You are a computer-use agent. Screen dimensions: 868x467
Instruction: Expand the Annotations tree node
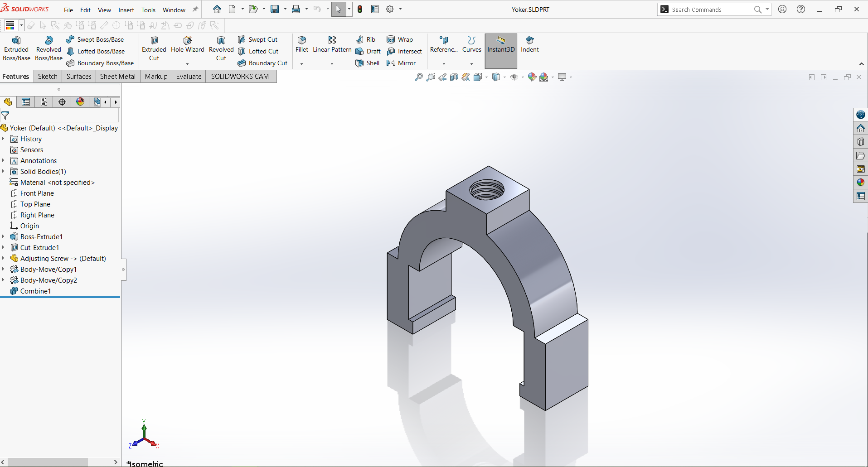[x=4, y=160]
